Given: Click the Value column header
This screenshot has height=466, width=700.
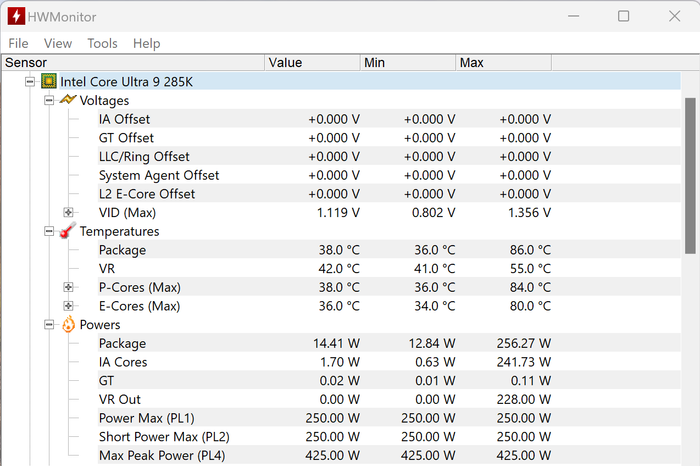Looking at the screenshot, I should point(312,62).
